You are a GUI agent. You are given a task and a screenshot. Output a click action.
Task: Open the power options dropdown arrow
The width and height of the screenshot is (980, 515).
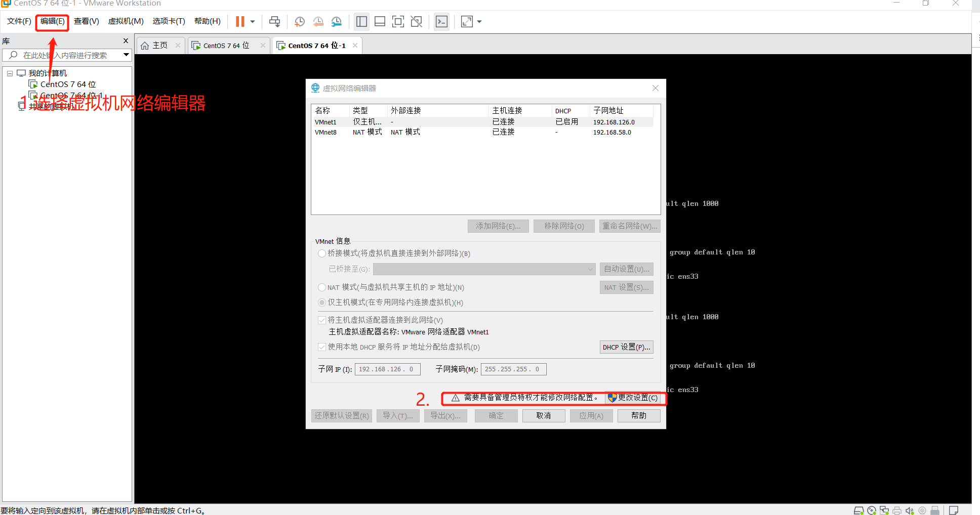point(253,22)
